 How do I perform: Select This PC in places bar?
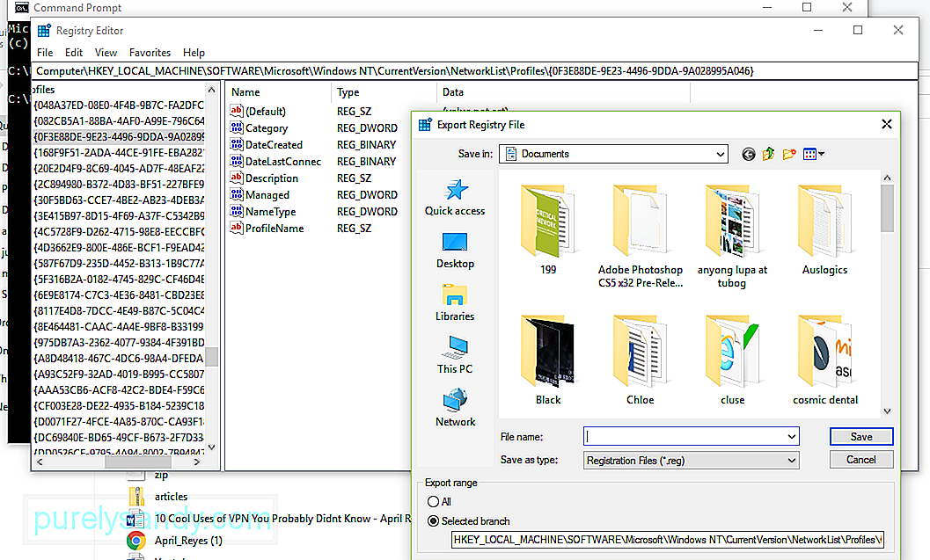point(455,355)
